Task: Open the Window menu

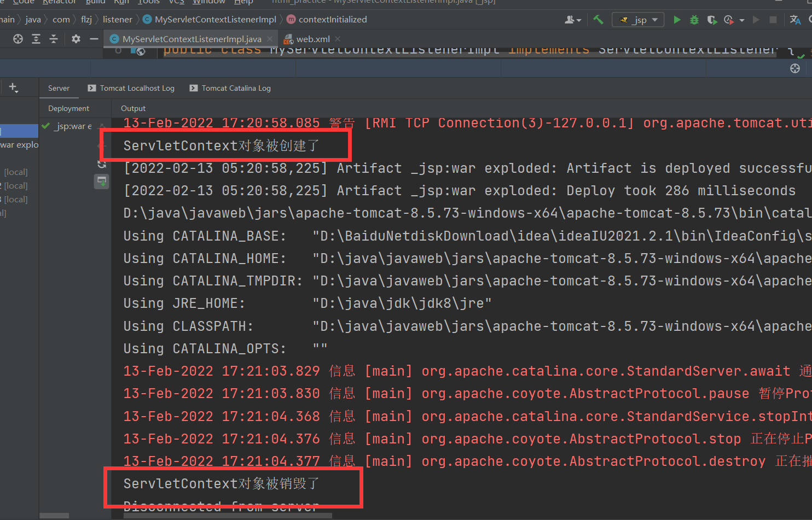Action: [209, 2]
